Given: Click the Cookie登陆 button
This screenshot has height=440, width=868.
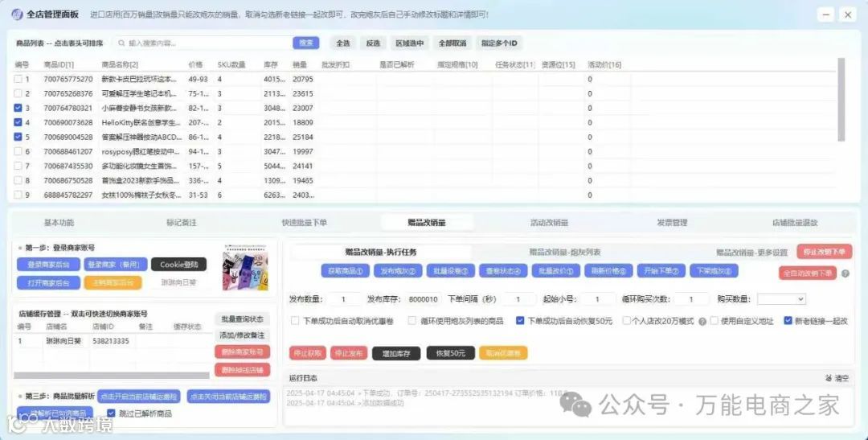Looking at the screenshot, I should 178,265.
